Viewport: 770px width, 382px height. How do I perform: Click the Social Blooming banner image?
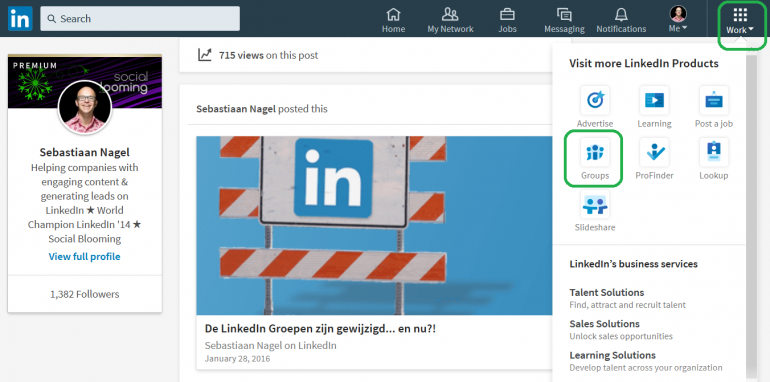coord(84,82)
